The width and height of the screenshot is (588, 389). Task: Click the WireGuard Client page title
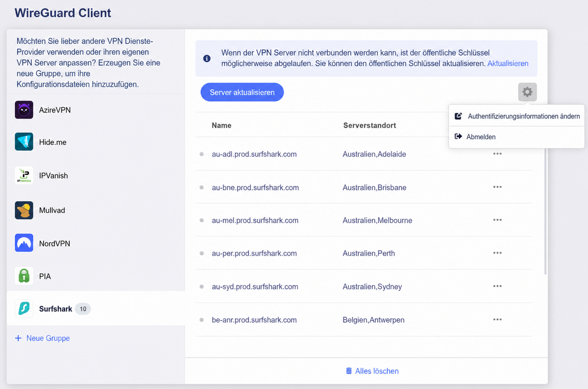63,13
